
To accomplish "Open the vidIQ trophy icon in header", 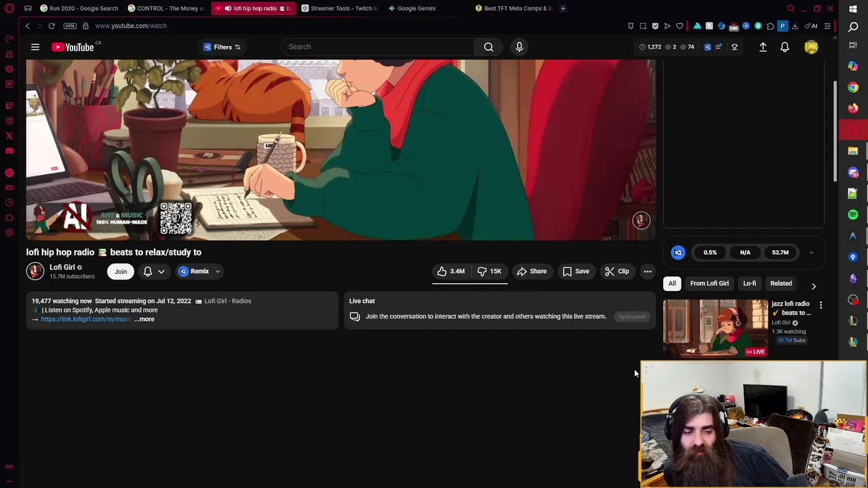I will tap(734, 47).
